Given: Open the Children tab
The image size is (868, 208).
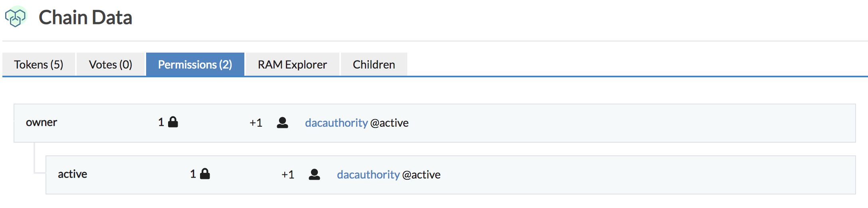Looking at the screenshot, I should [x=374, y=65].
